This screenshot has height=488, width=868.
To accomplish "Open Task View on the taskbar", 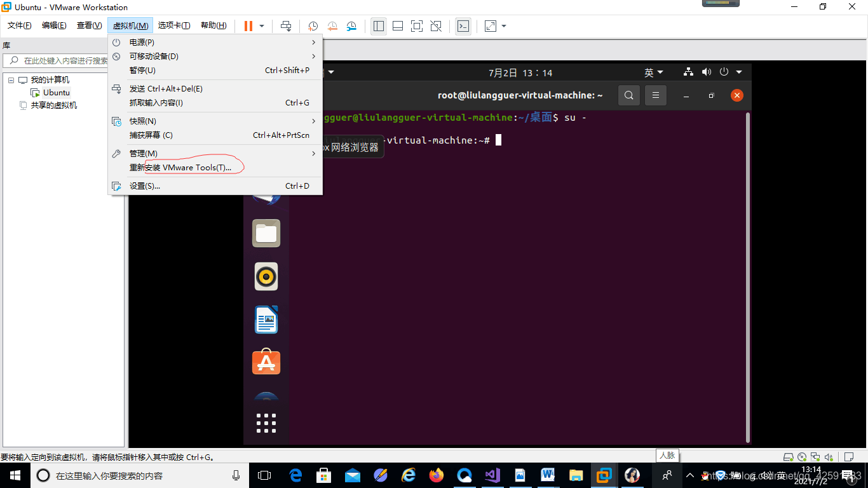I will (264, 475).
